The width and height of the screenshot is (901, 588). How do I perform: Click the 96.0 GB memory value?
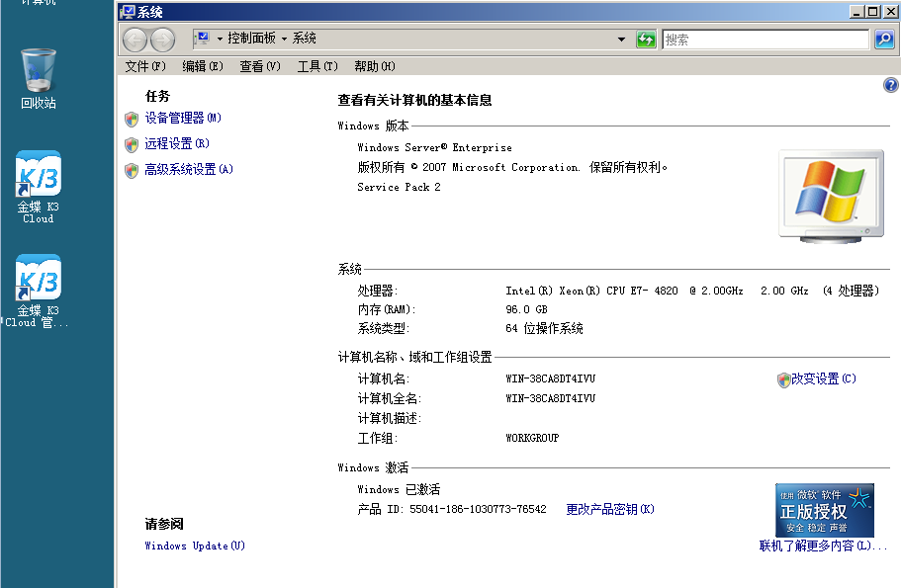526,309
